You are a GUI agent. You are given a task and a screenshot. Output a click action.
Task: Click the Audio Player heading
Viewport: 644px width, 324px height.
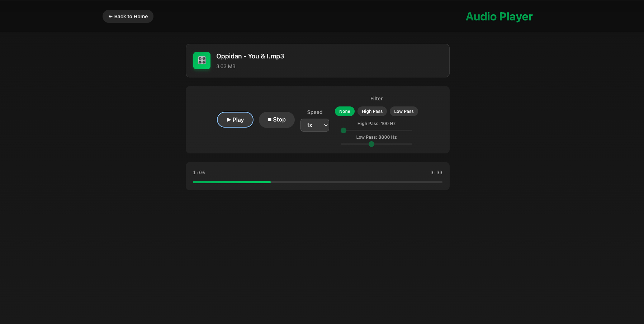(499, 16)
